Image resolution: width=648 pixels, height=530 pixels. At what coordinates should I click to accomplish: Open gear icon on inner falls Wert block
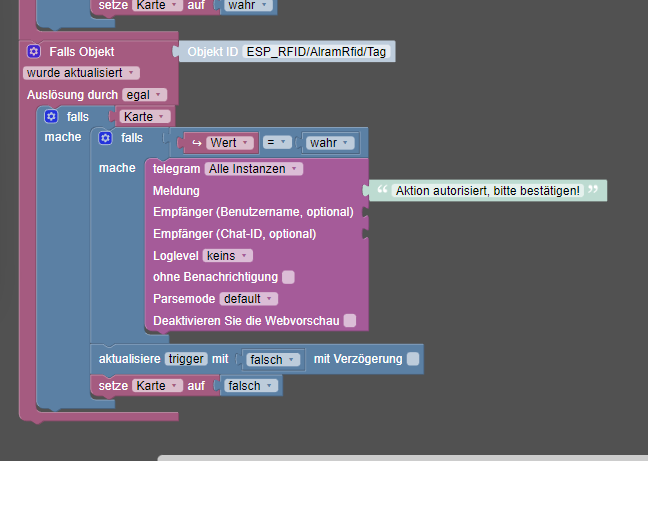(105, 138)
